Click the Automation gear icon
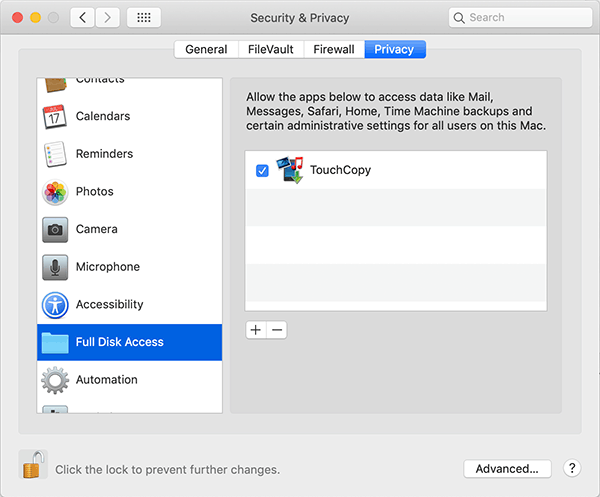This screenshot has width=600, height=497. tap(55, 380)
